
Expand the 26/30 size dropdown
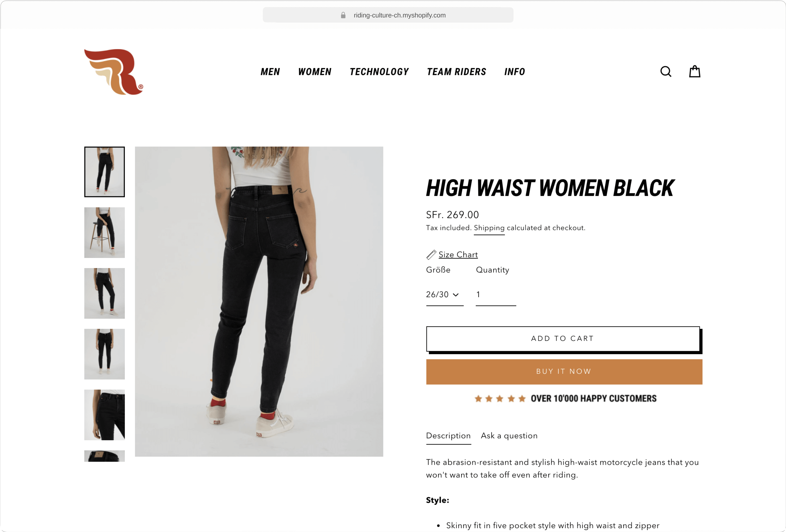tap(444, 295)
